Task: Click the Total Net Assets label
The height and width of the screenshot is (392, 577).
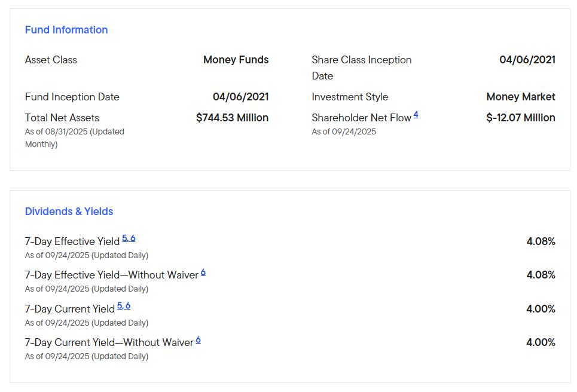Action: 62,118
